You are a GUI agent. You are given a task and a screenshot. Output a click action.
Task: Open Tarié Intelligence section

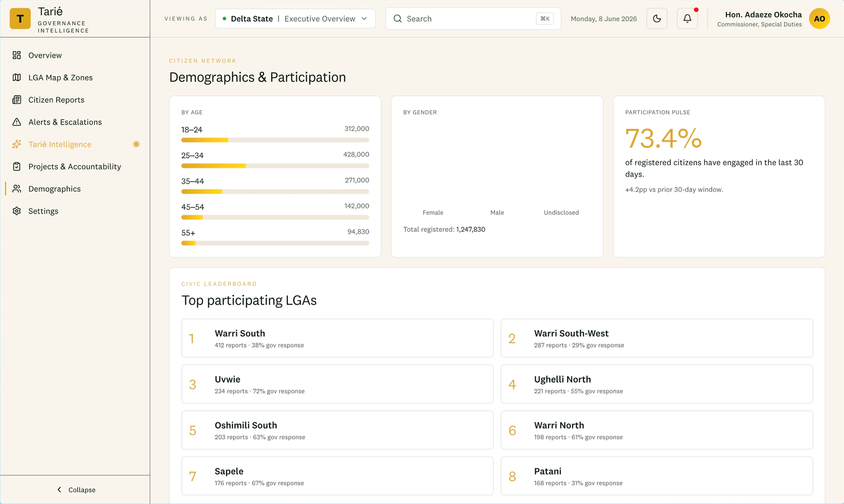[x=75, y=144]
